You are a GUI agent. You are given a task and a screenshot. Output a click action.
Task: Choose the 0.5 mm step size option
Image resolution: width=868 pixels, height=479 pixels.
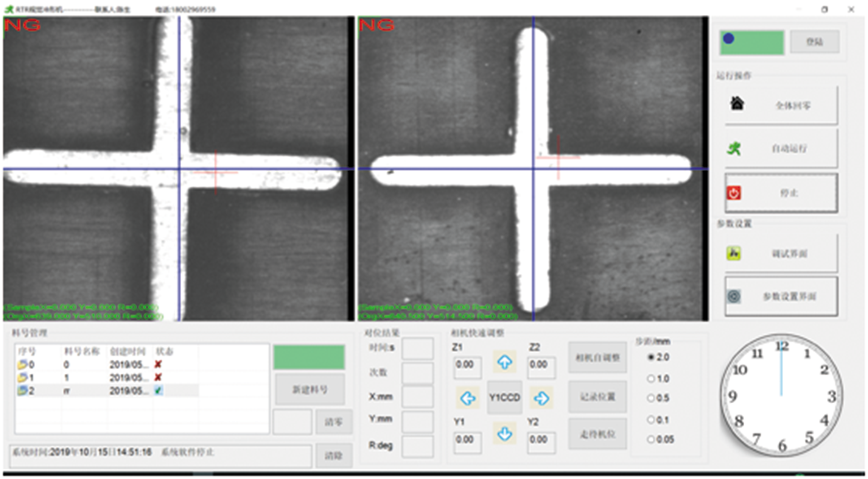[651, 398]
